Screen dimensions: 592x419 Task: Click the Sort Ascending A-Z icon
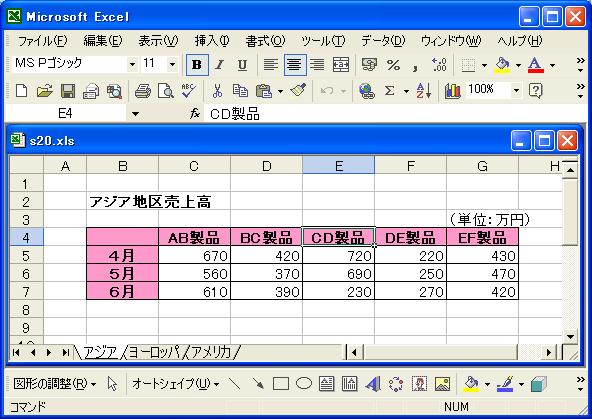[423, 91]
